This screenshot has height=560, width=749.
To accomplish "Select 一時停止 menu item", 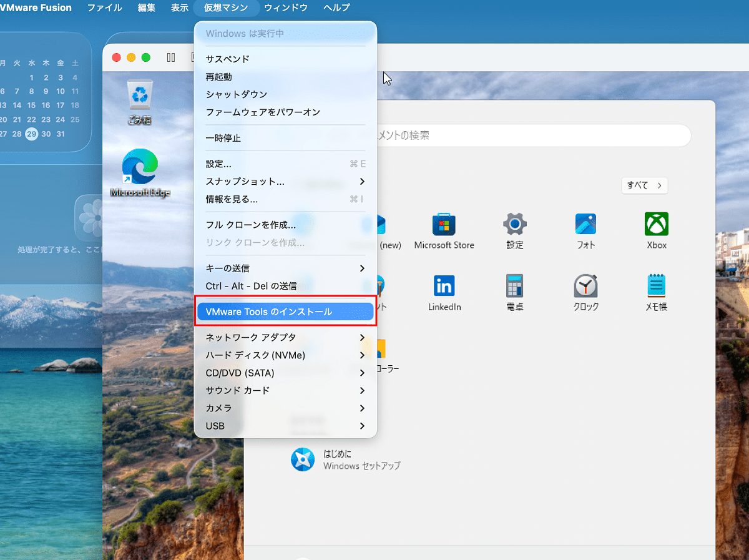I will tap(286, 138).
